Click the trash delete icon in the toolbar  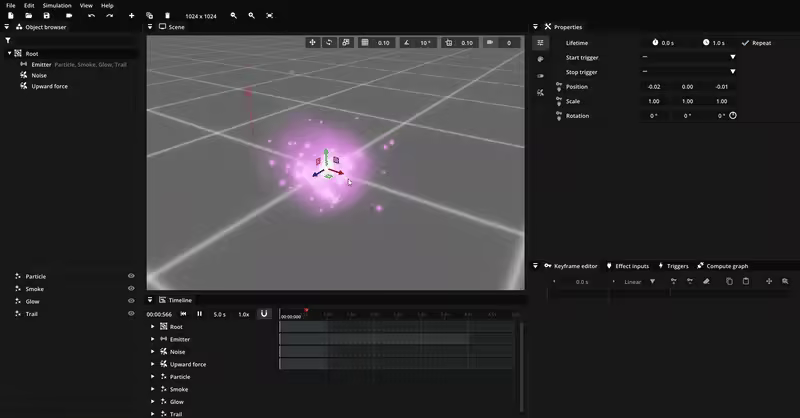pyautogui.click(x=167, y=16)
